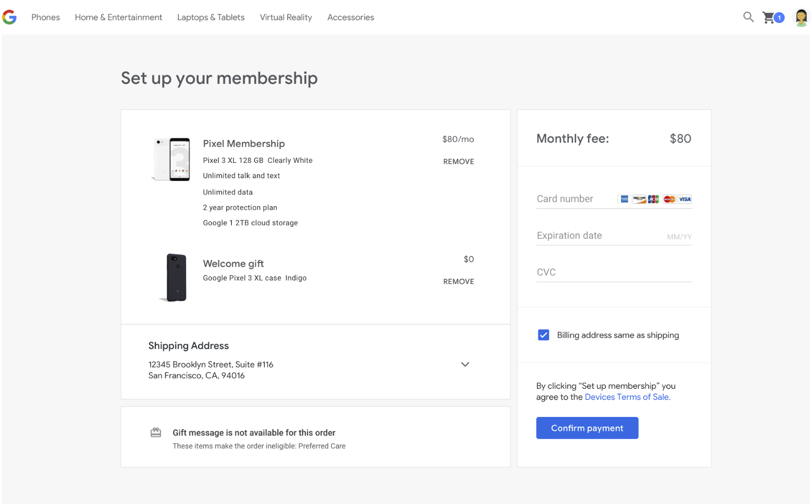Remove the Welcome gift item
This screenshot has width=812, height=504.
pyautogui.click(x=458, y=282)
